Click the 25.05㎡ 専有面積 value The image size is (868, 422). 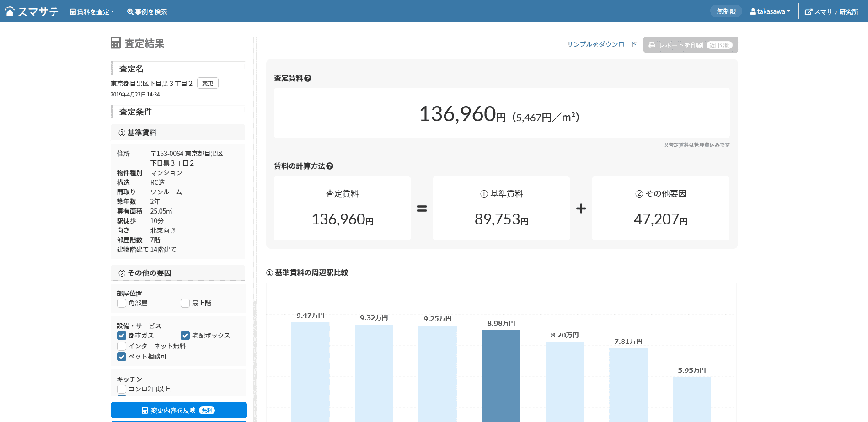161,211
